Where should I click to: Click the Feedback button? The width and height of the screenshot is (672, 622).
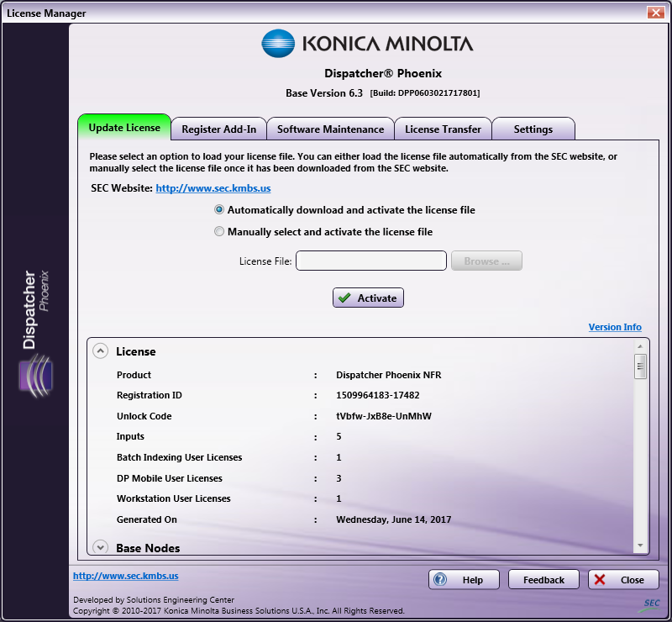click(543, 579)
